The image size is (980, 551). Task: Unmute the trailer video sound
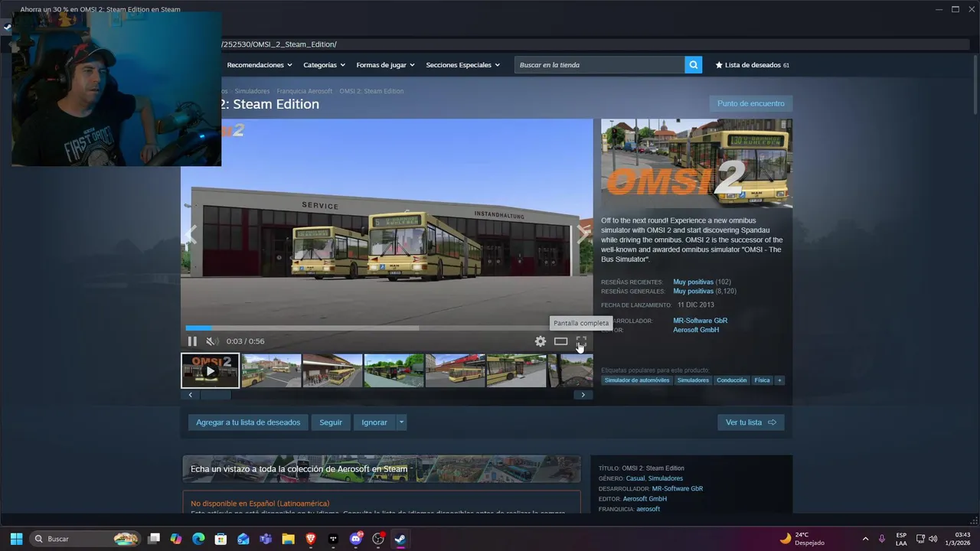pyautogui.click(x=212, y=341)
